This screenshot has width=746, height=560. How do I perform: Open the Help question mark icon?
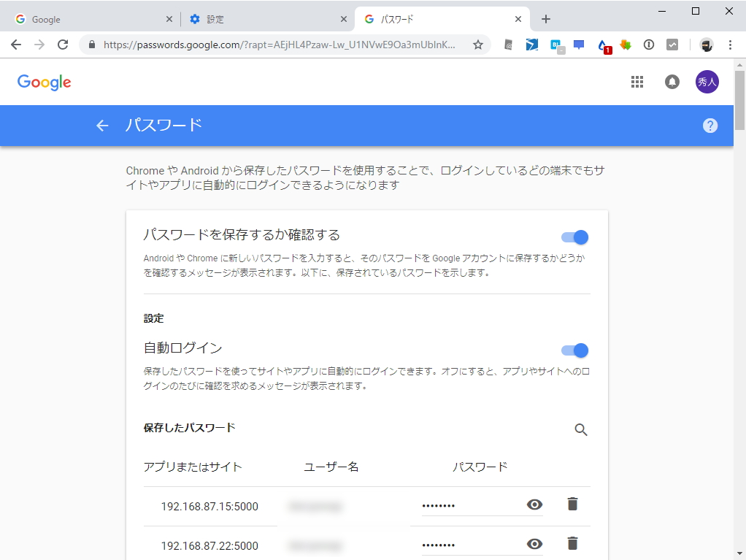tap(710, 125)
